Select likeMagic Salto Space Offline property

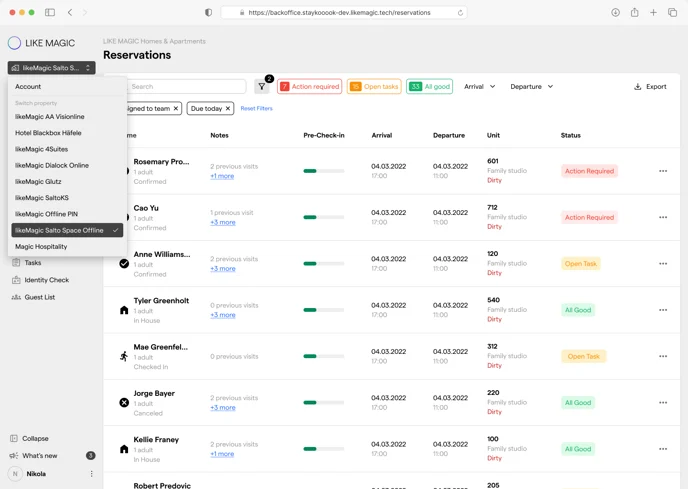67,230
